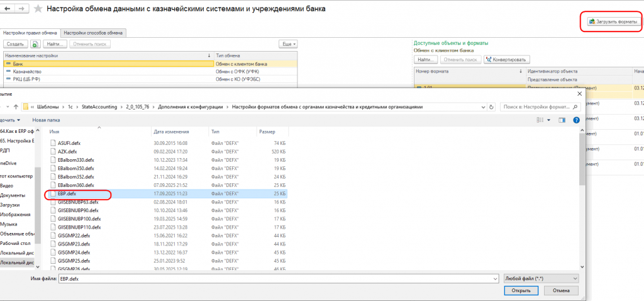This screenshot has height=301, width=644.
Task: Open the Еще dropdown menu
Action: (288, 44)
